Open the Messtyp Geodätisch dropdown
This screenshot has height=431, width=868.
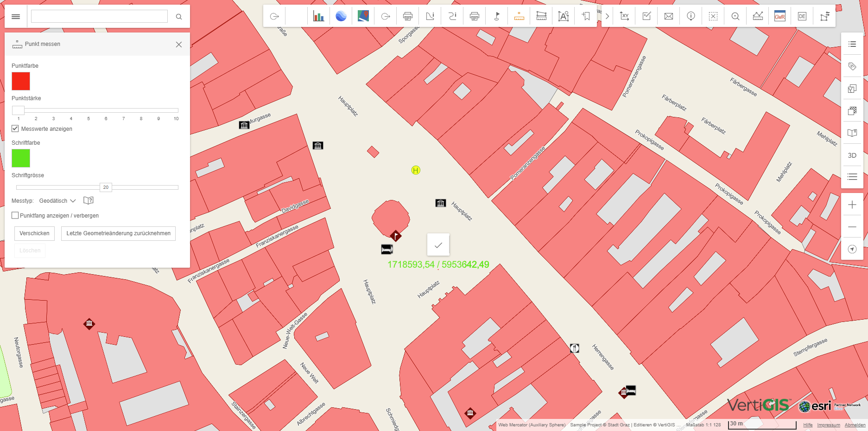[57, 200]
